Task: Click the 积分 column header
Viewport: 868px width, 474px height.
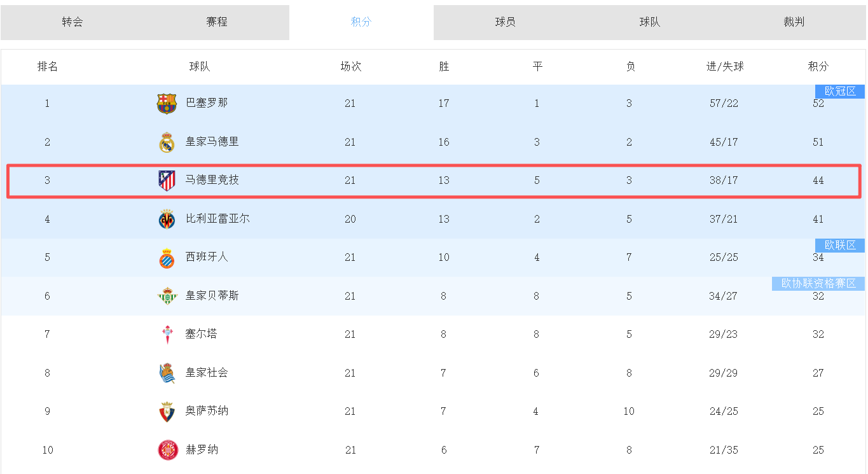Action: coord(818,66)
